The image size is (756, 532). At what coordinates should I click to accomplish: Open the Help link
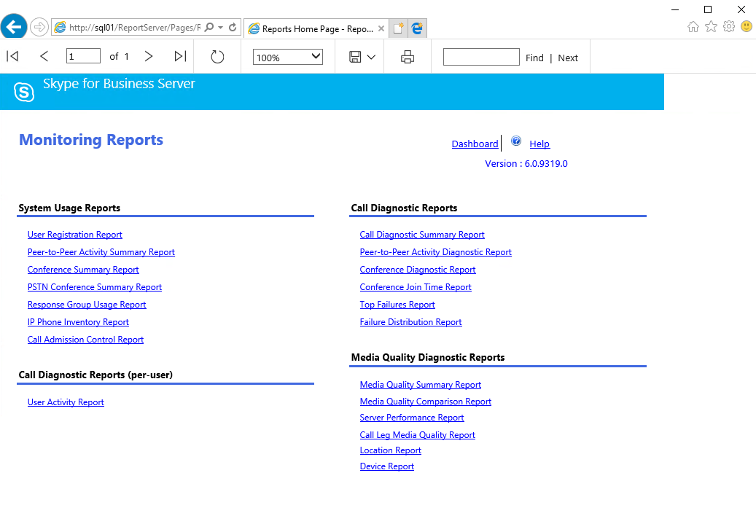539,144
